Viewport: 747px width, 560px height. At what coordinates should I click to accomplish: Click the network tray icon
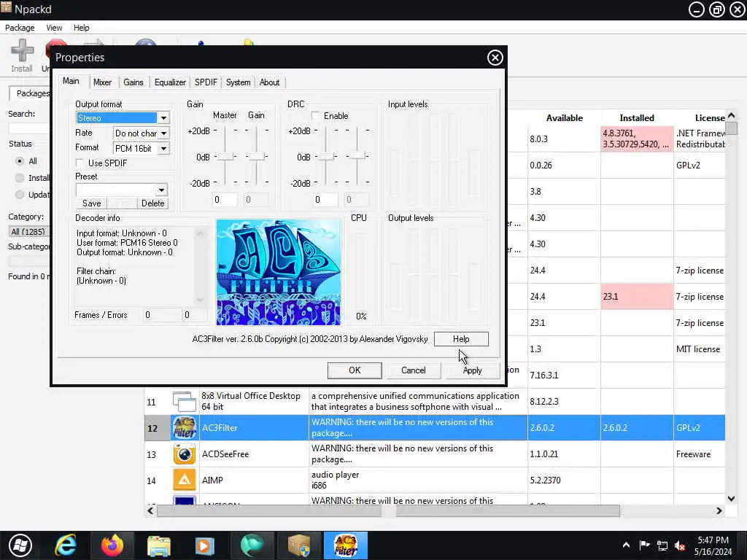click(662, 545)
